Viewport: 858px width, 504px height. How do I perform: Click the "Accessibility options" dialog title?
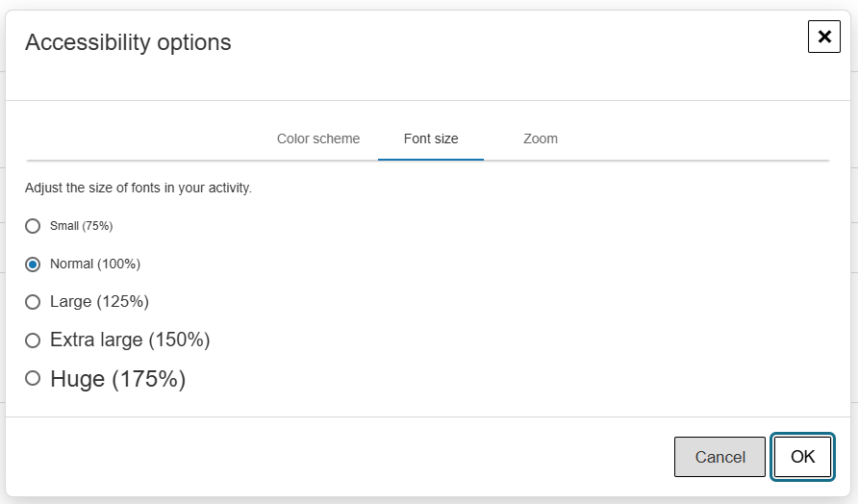[128, 42]
